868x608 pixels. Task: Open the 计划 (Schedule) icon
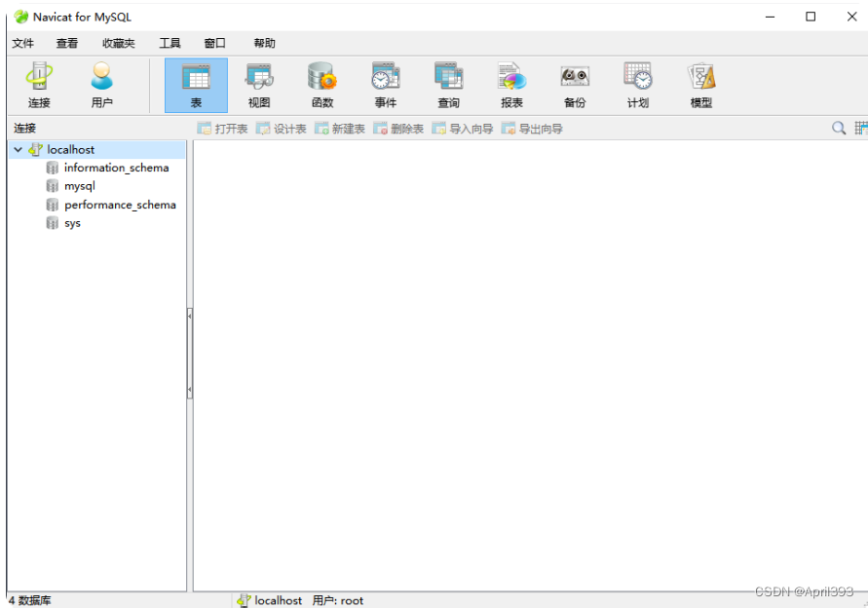point(637,85)
